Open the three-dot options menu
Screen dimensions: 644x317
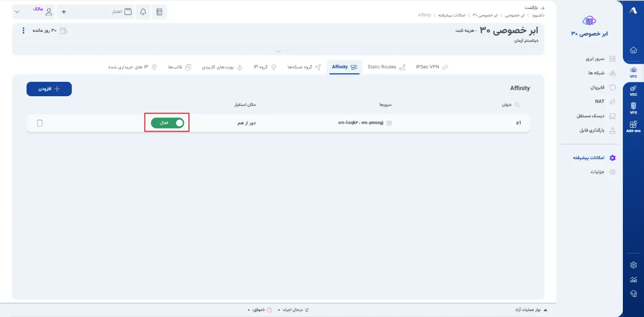pos(23,31)
